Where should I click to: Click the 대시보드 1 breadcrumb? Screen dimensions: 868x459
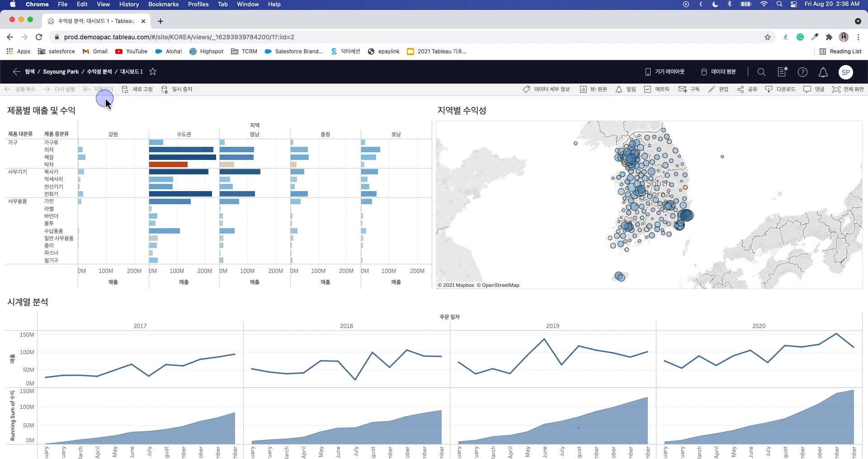[x=131, y=72]
